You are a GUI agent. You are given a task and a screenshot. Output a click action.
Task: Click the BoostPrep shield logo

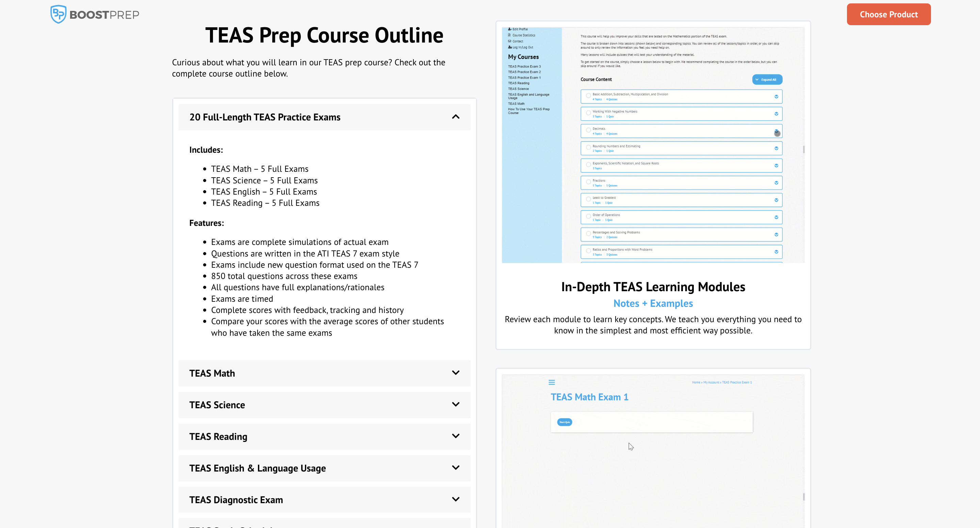(x=58, y=14)
